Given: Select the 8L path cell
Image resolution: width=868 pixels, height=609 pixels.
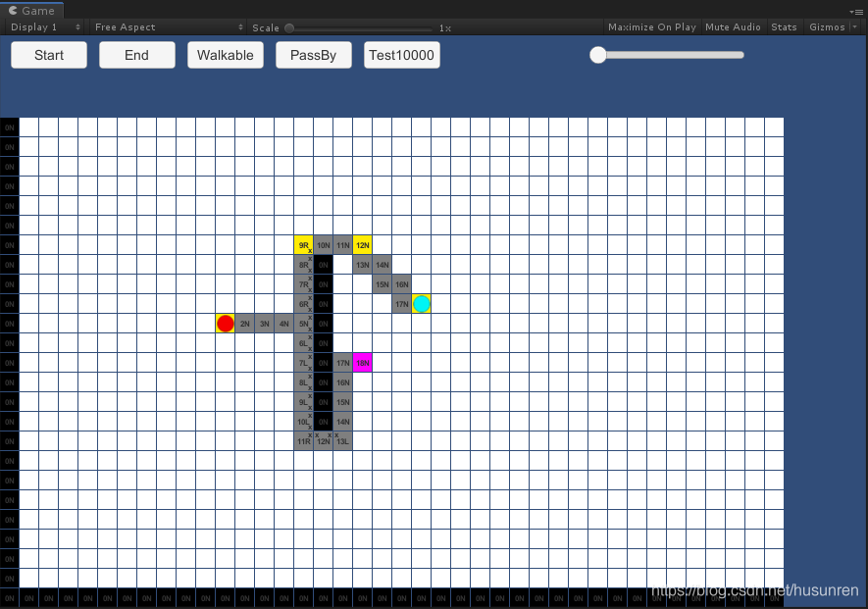Looking at the screenshot, I should 303,382.
